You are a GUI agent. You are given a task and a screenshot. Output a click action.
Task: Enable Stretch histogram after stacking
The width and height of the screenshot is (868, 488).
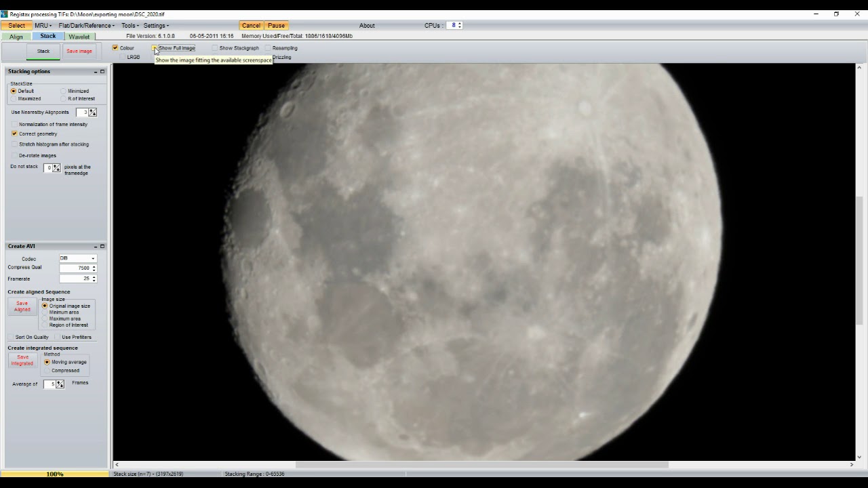(x=14, y=144)
